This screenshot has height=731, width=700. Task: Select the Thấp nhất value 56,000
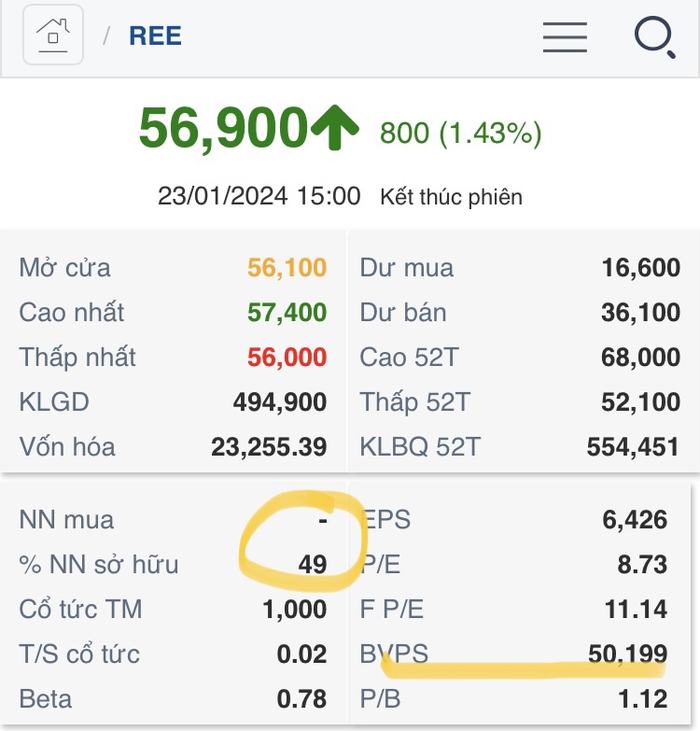[287, 358]
